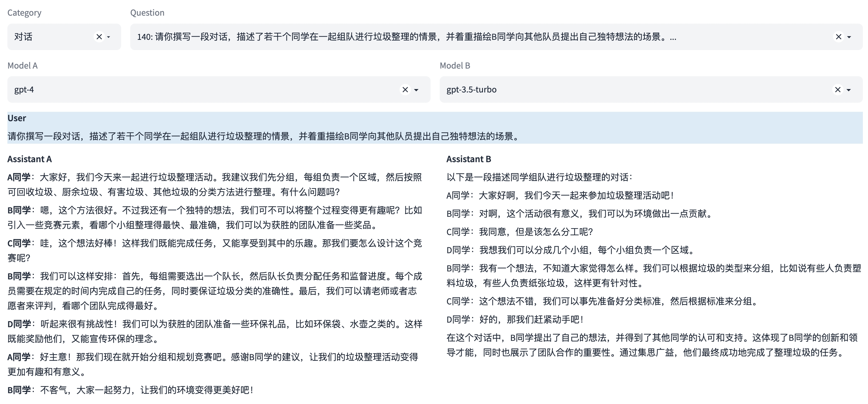Viewport: 868px width, 404px height.
Task: Click question 140 text in the Question box
Action: pos(406,37)
